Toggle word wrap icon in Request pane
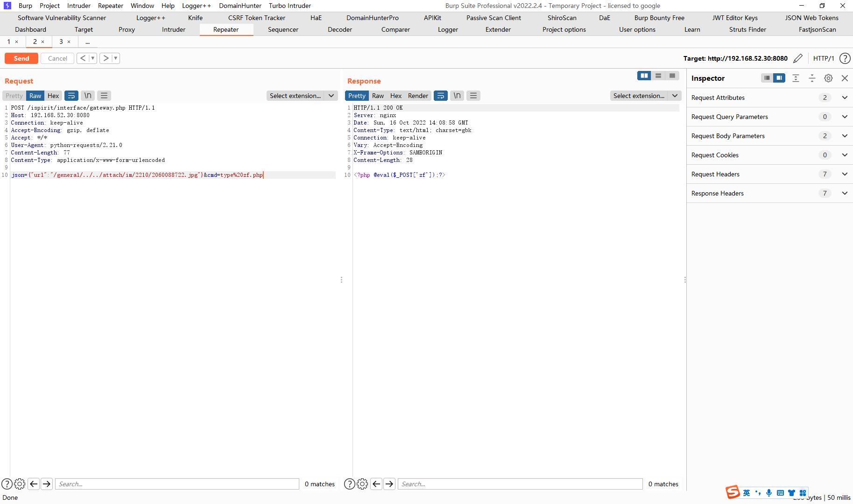This screenshot has height=504, width=853. pyautogui.click(x=71, y=96)
